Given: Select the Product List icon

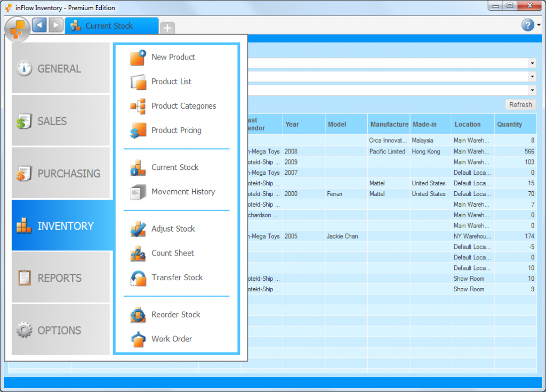Looking at the screenshot, I should 137,81.
